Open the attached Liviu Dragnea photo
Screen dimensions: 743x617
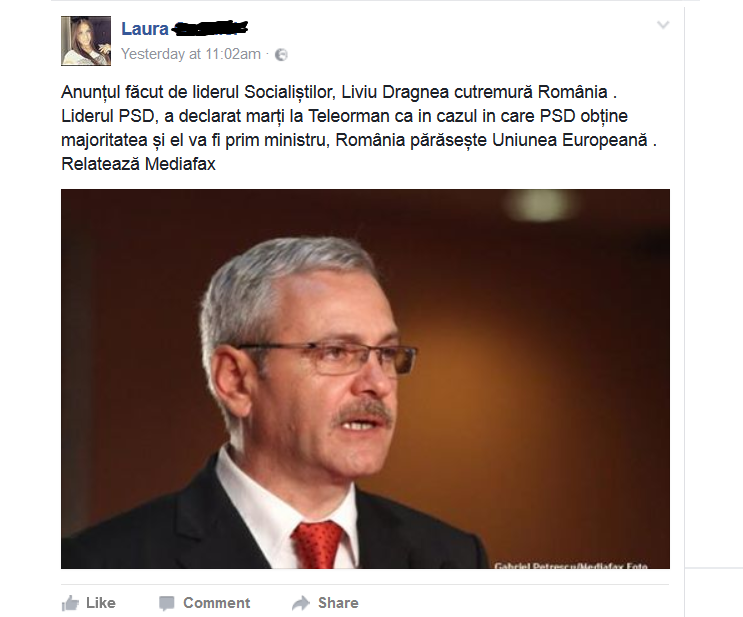365,379
